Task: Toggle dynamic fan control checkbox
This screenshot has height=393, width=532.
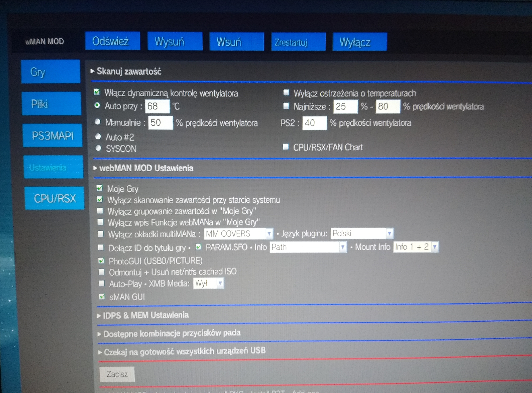Action: click(97, 92)
